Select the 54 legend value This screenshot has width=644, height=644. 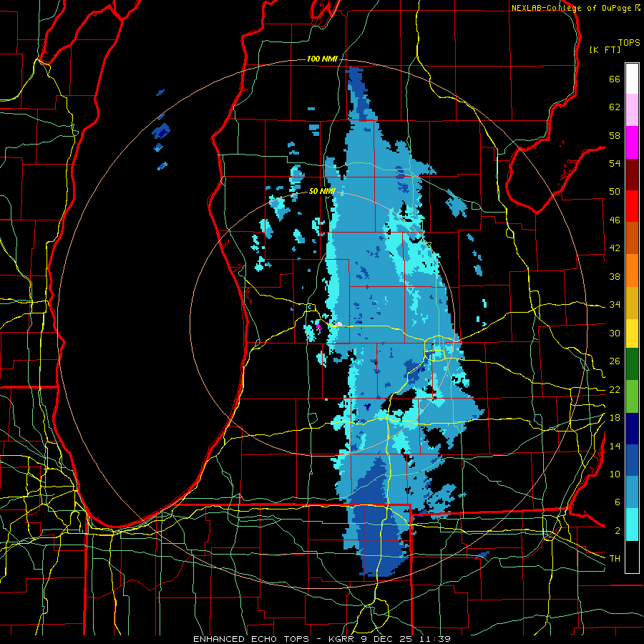click(615, 163)
